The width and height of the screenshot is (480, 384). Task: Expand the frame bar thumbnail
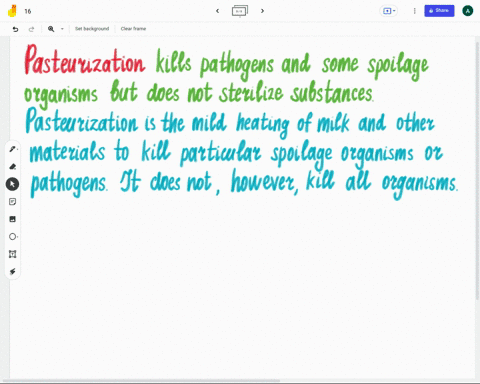[240, 11]
